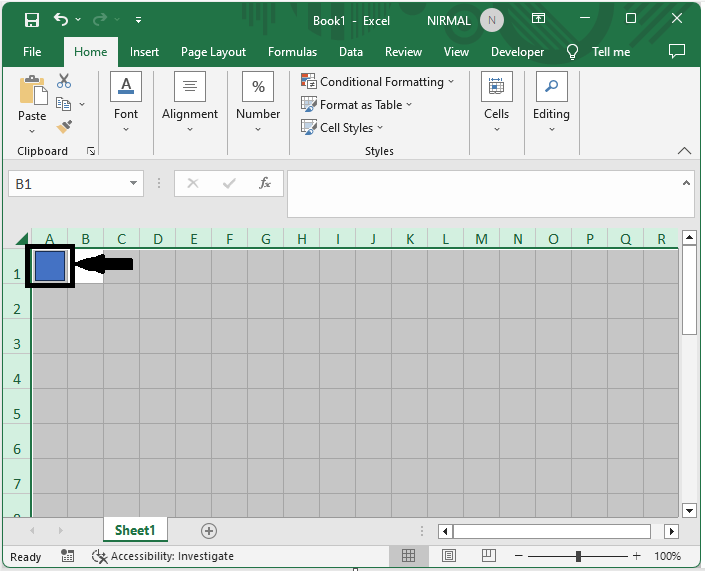Switch to the View tab
Image resolution: width=705 pixels, height=571 pixels.
coord(456,52)
